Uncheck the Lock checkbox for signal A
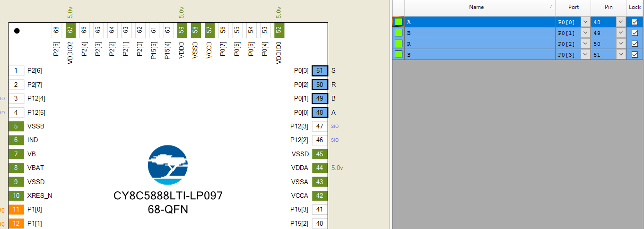The height and width of the screenshot is (229, 644). click(635, 22)
